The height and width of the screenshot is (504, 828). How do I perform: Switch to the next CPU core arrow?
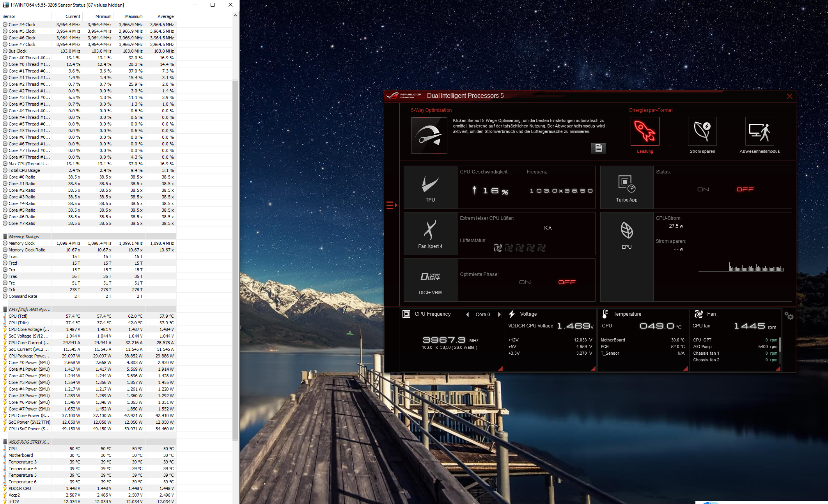[499, 315]
